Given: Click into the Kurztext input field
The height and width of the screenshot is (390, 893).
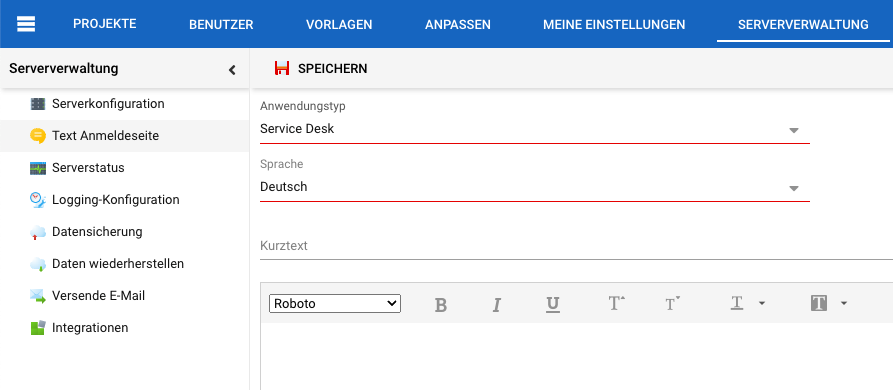Looking at the screenshot, I should point(576,247).
